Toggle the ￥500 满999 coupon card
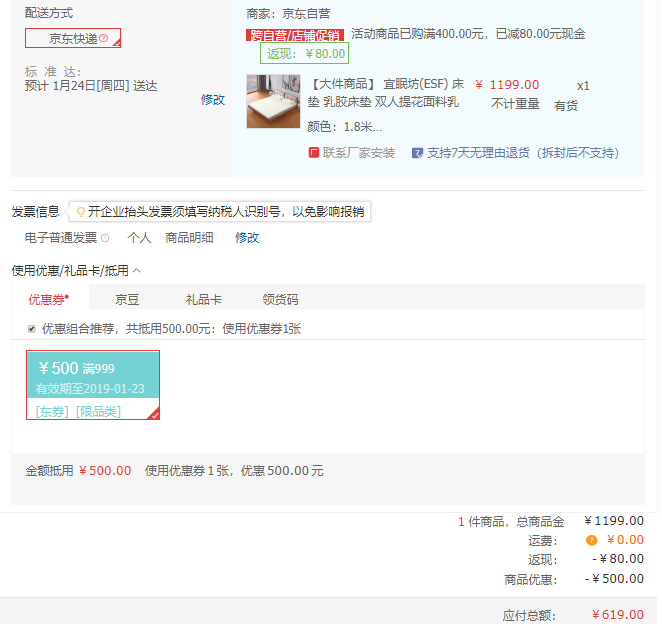This screenshot has height=624, width=662. click(93, 385)
